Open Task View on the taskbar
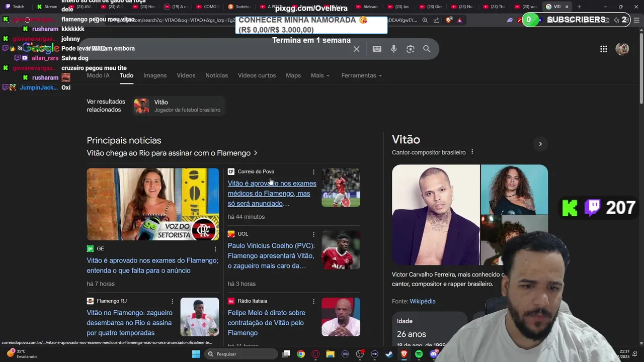This screenshot has width=644, height=362. (286, 354)
